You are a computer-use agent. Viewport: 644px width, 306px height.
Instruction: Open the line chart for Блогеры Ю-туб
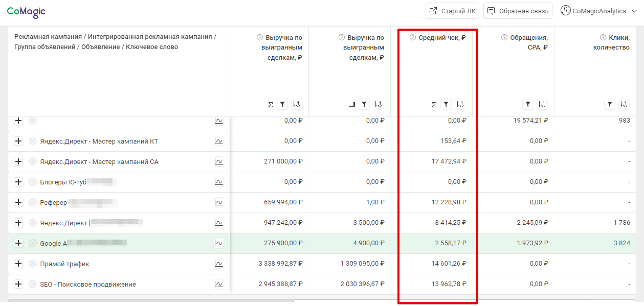click(219, 182)
